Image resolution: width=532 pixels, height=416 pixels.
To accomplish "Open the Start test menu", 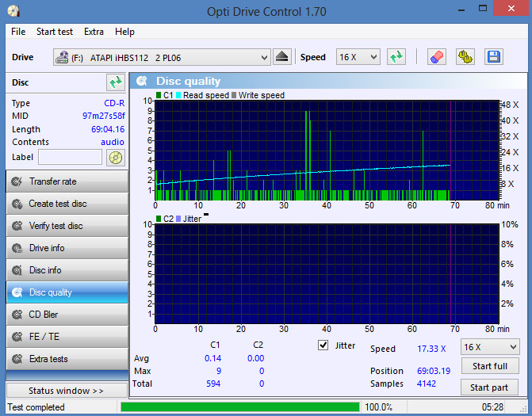I will tap(54, 32).
